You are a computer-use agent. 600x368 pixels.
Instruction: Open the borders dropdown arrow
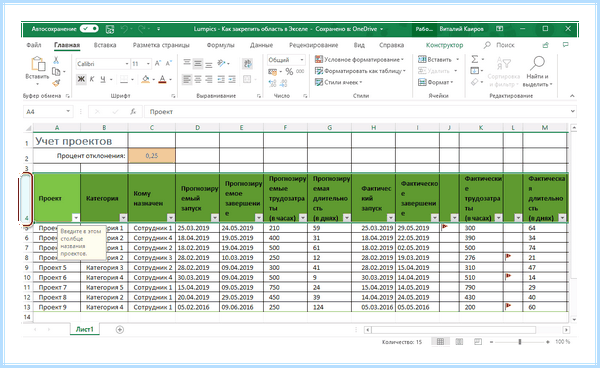pos(132,80)
